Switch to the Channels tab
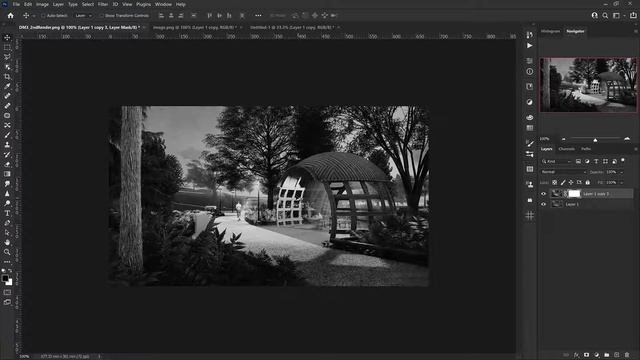The height and width of the screenshot is (360, 640). click(567, 149)
